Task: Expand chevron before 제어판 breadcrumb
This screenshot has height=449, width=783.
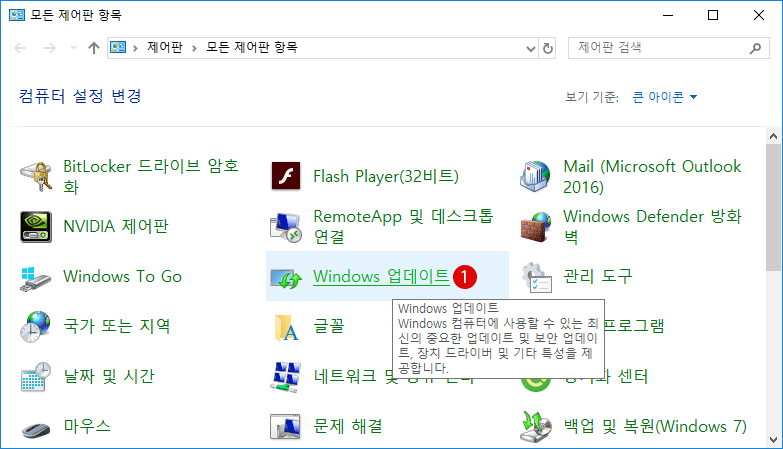Action: click(135, 48)
